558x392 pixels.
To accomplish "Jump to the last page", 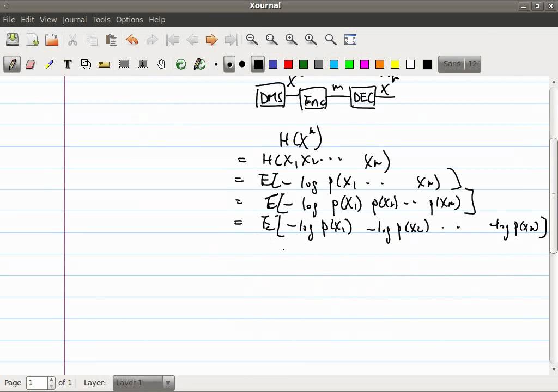I will 231,40.
